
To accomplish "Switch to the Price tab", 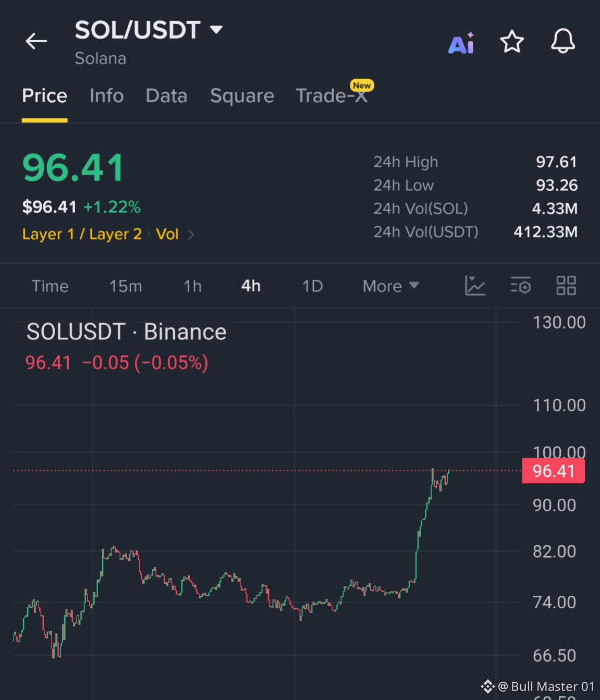I will (44, 96).
